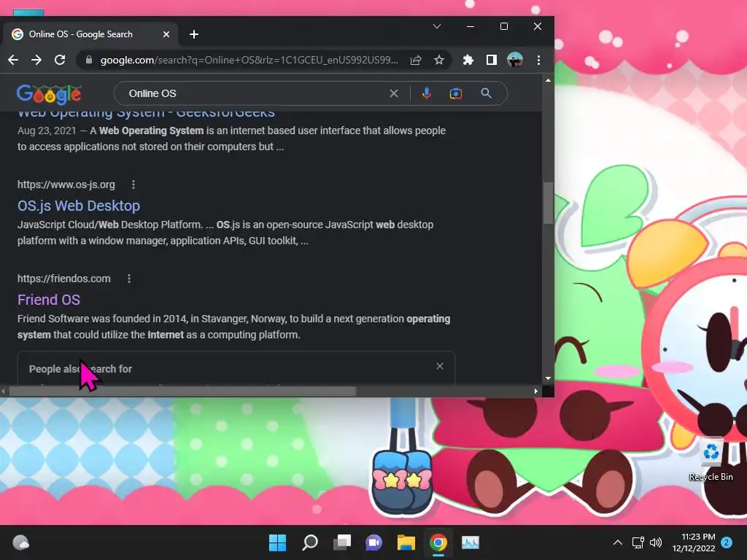Viewport: 747px width, 560px height.
Task: Click the https://www.os-js.org URL text
Action: 66,184
